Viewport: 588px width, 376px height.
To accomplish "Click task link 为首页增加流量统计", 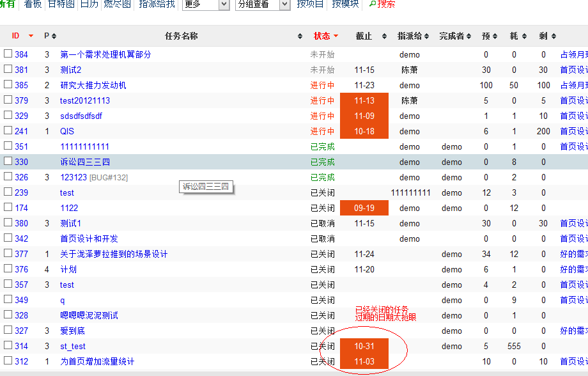I will 97,361.
